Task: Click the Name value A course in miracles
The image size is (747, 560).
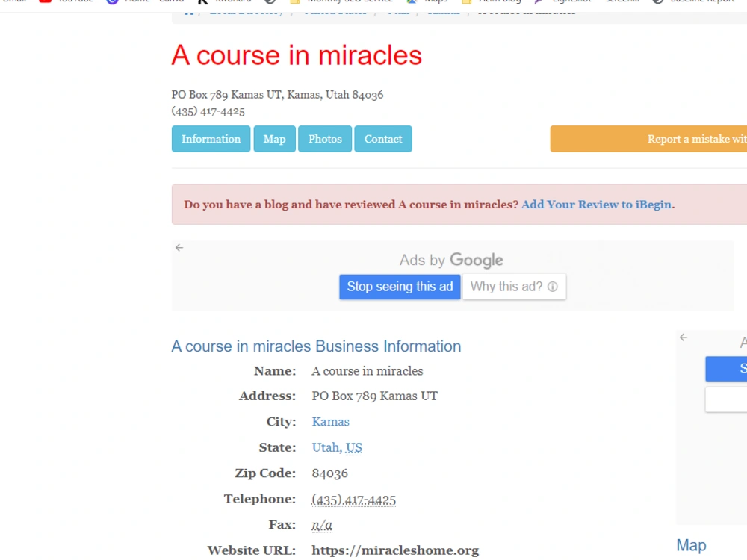Action: pyautogui.click(x=368, y=371)
